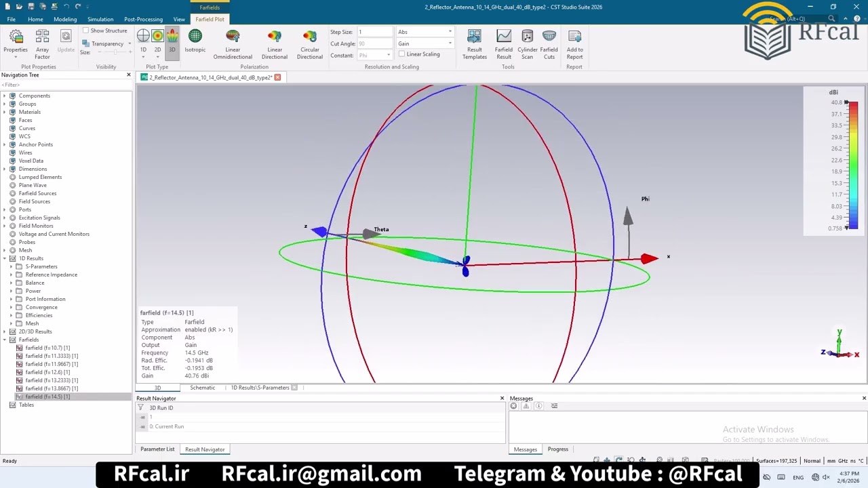Choose Isotropic polarization
The width and height of the screenshot is (868, 488).
point(195,41)
